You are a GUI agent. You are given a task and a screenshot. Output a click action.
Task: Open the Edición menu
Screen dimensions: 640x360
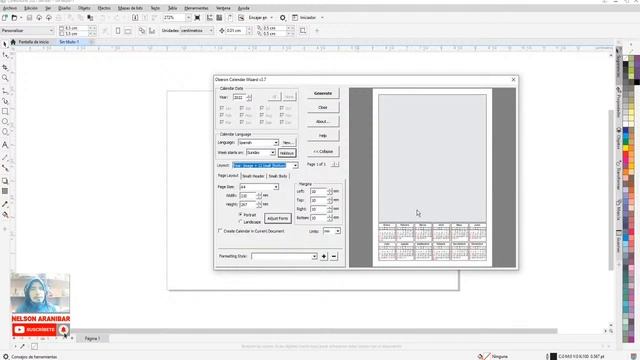tap(31, 8)
